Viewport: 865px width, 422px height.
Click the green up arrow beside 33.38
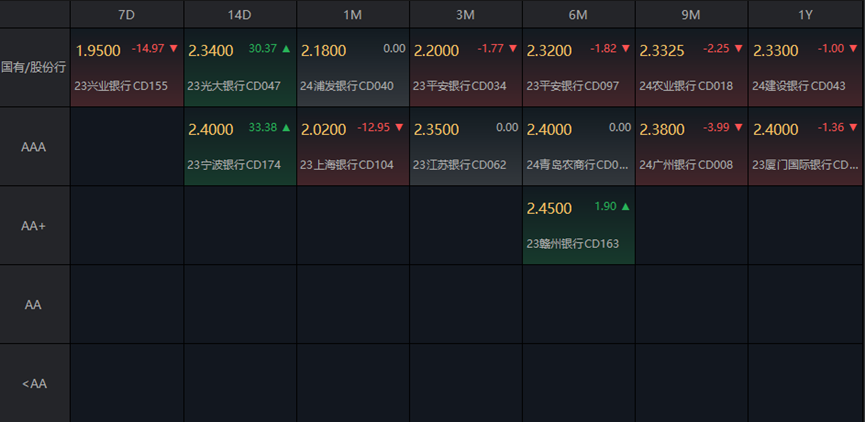(x=287, y=127)
